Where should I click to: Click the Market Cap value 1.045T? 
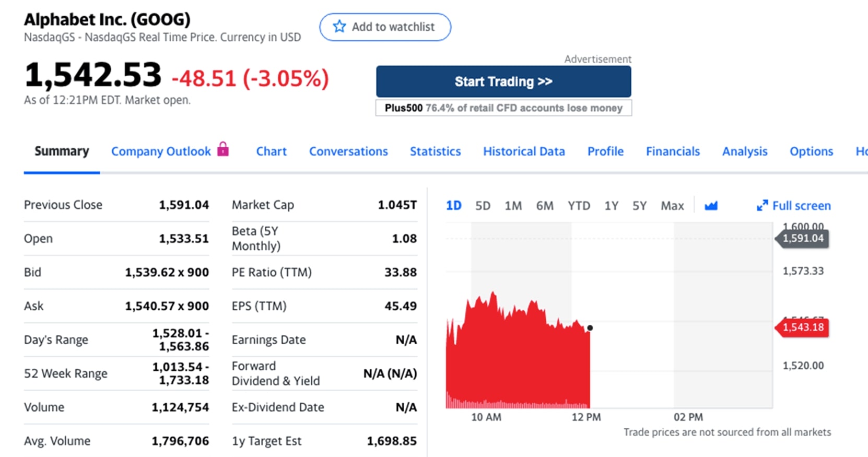397,205
